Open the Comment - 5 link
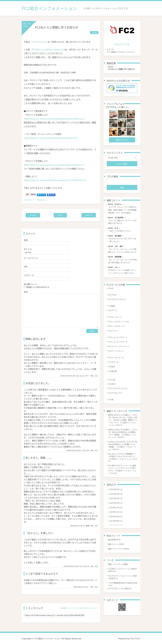Viewport: 162px width, 644px height. [29, 200]
